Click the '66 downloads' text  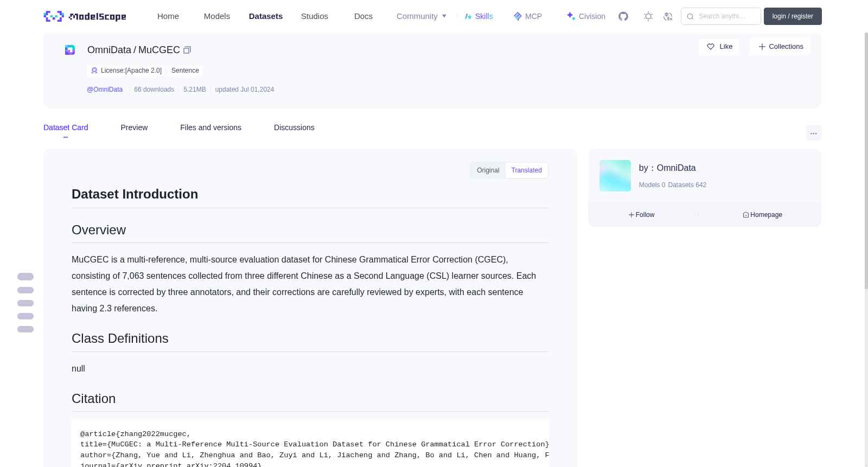[x=154, y=89]
